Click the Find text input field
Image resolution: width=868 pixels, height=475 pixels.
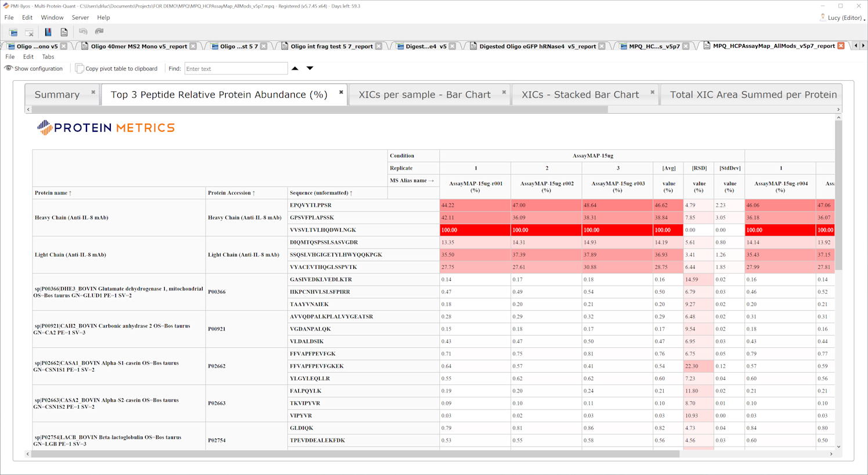click(x=236, y=69)
